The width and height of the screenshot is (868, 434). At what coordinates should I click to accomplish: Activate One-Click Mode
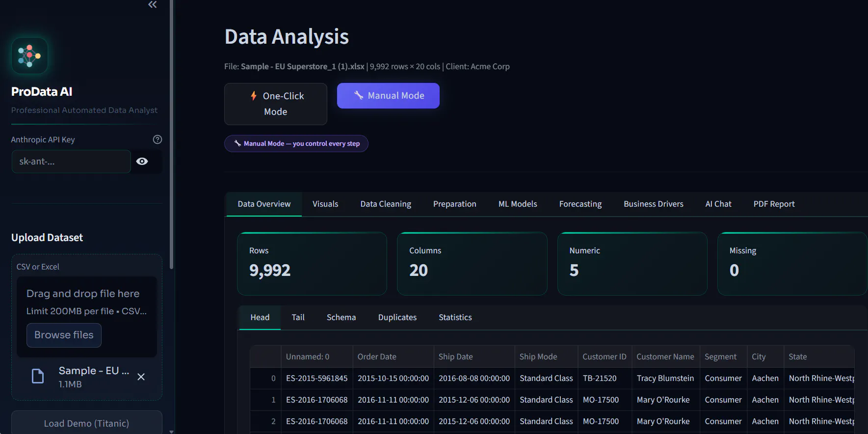pyautogui.click(x=276, y=104)
